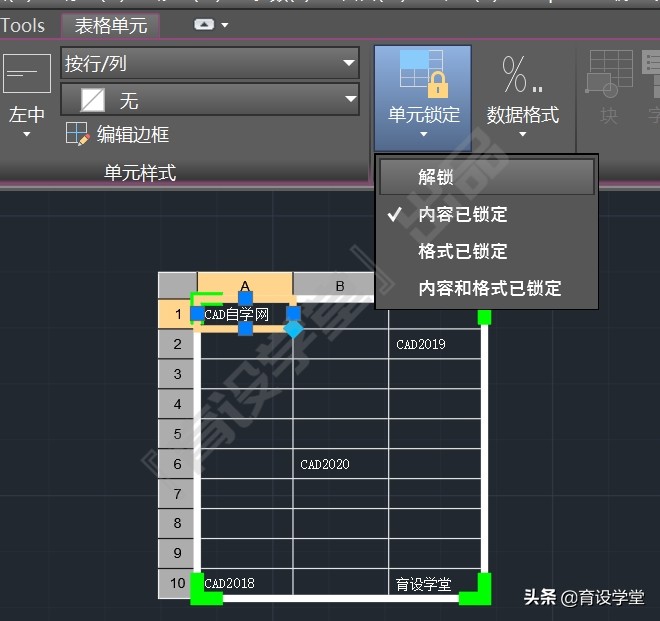The height and width of the screenshot is (621, 660).
Task: Click the ribbon minimize toggle icon
Action: (204, 25)
